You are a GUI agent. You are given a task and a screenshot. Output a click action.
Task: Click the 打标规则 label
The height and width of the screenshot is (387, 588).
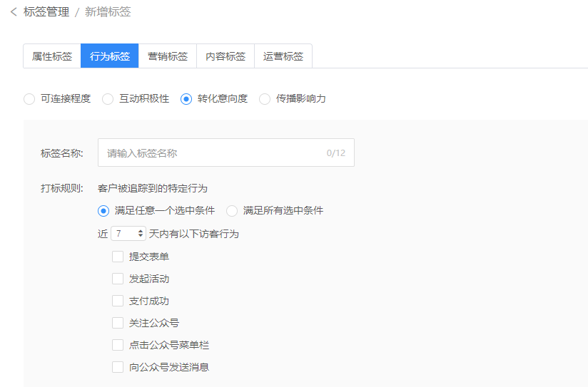click(x=62, y=188)
